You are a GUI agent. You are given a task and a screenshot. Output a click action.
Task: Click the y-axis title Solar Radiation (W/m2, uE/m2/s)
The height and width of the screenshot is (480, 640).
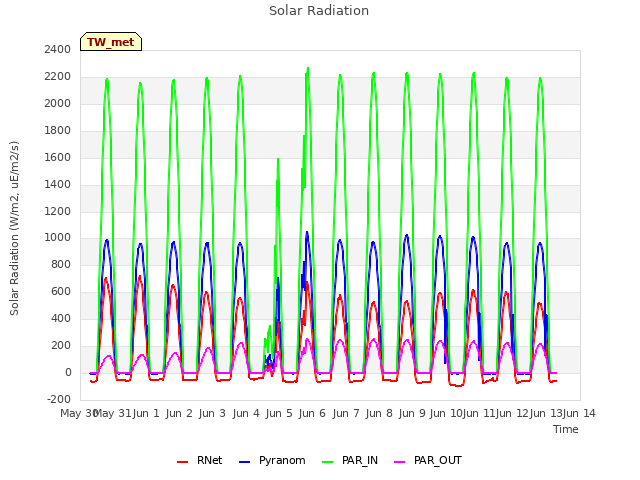pyautogui.click(x=14, y=228)
